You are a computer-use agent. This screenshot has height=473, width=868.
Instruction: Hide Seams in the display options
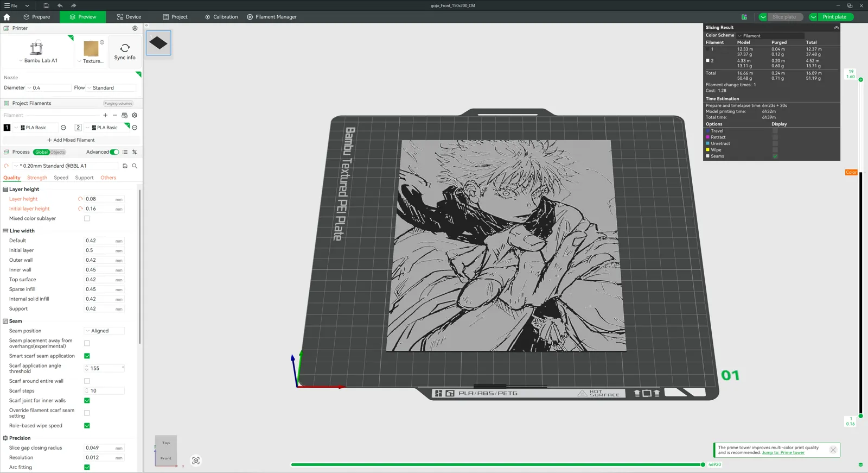775,156
